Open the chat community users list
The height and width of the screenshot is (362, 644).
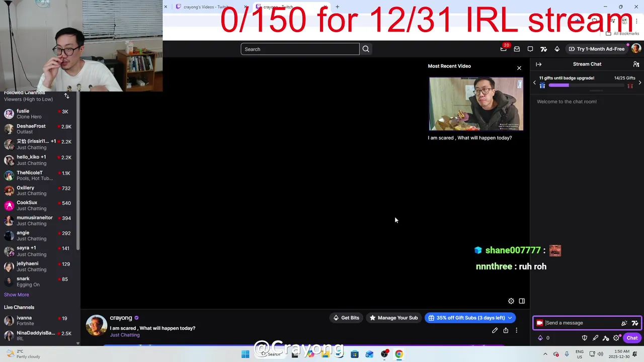coord(636,64)
